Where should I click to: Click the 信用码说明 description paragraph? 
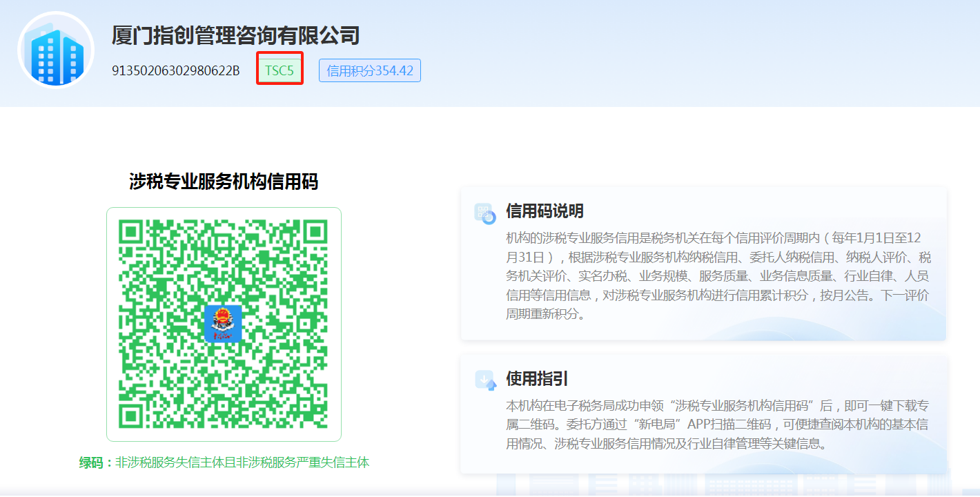point(718,276)
